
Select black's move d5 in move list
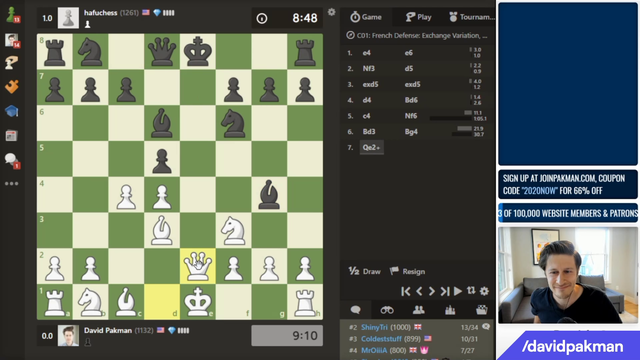point(409,69)
